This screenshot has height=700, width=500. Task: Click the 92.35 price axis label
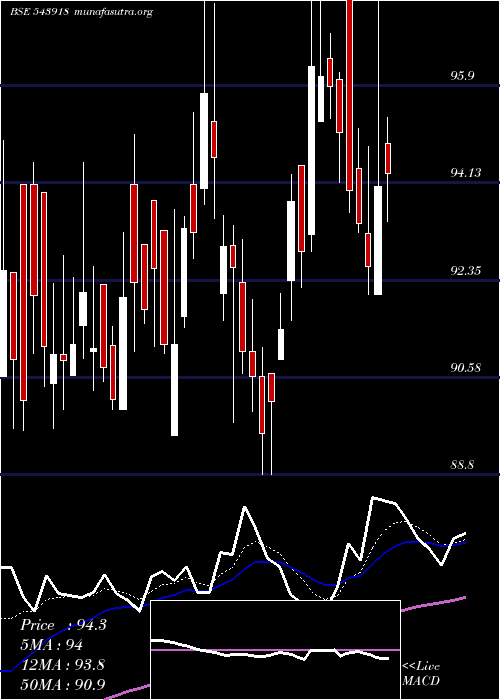pos(466,271)
